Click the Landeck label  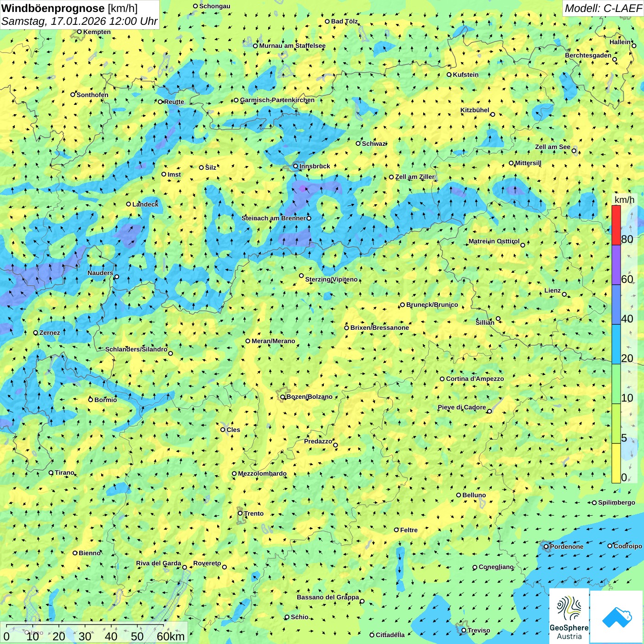click(x=145, y=204)
